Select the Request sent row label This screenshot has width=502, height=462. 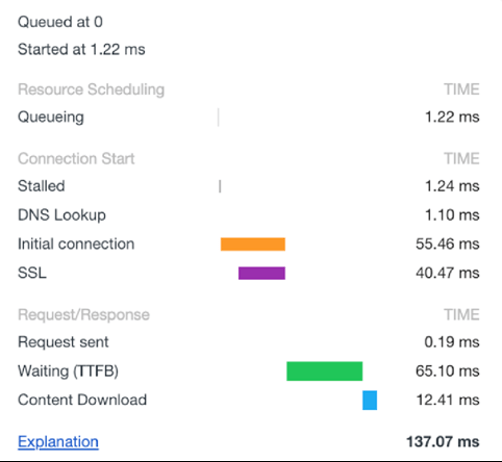[x=63, y=342]
